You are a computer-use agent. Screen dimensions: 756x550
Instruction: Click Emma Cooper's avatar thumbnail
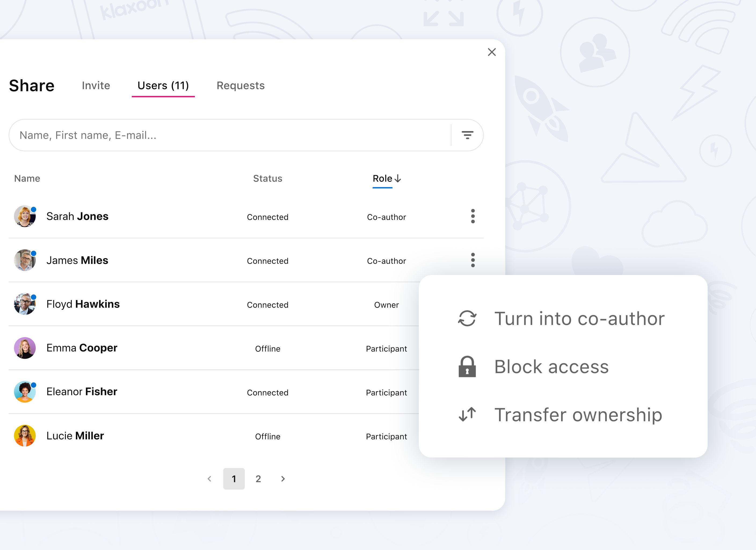tap(24, 348)
